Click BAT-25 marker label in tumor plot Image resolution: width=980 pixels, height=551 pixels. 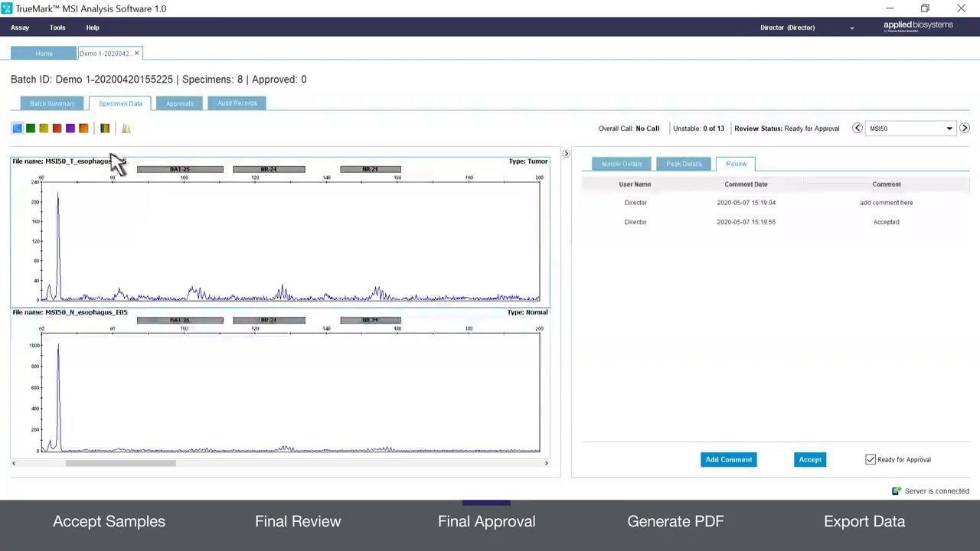(180, 169)
